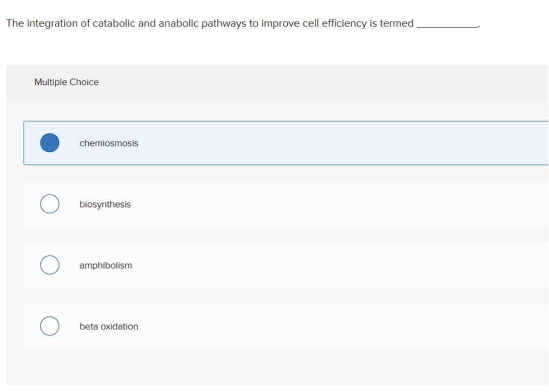Screen dimensions: 549x392
Task: Click the biosynthesis answer row
Action: coord(270,204)
